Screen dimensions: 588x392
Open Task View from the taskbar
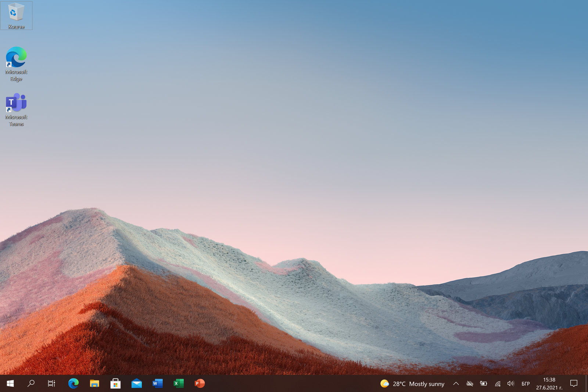point(51,384)
